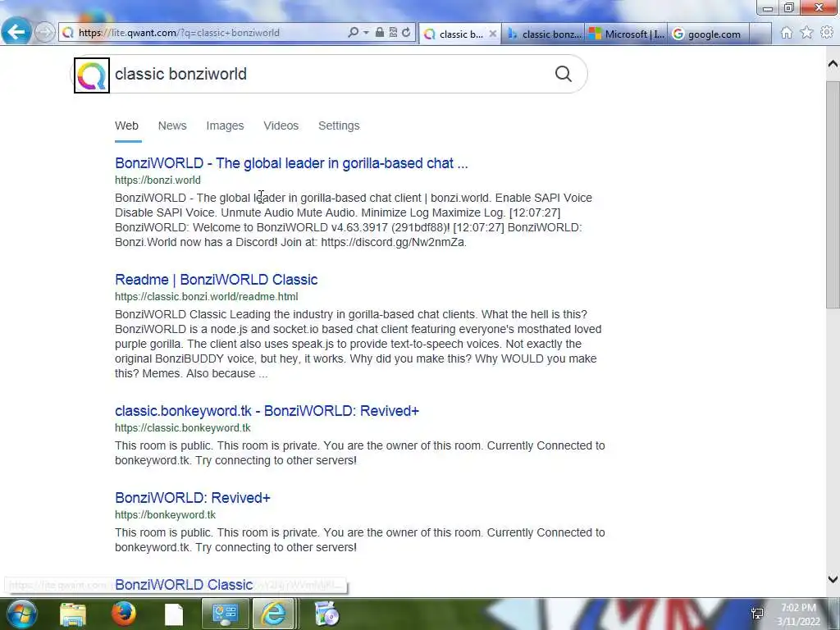Refresh the page using reload icon
The image size is (840, 630).
point(406,33)
